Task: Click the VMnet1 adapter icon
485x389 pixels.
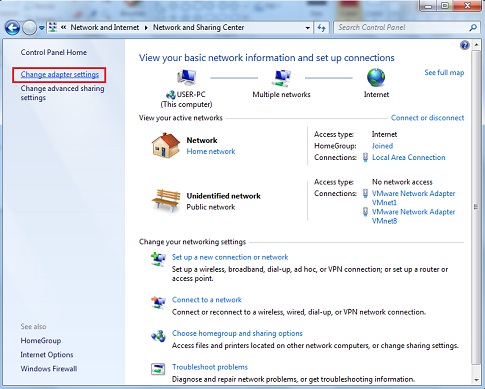Action: [x=365, y=193]
